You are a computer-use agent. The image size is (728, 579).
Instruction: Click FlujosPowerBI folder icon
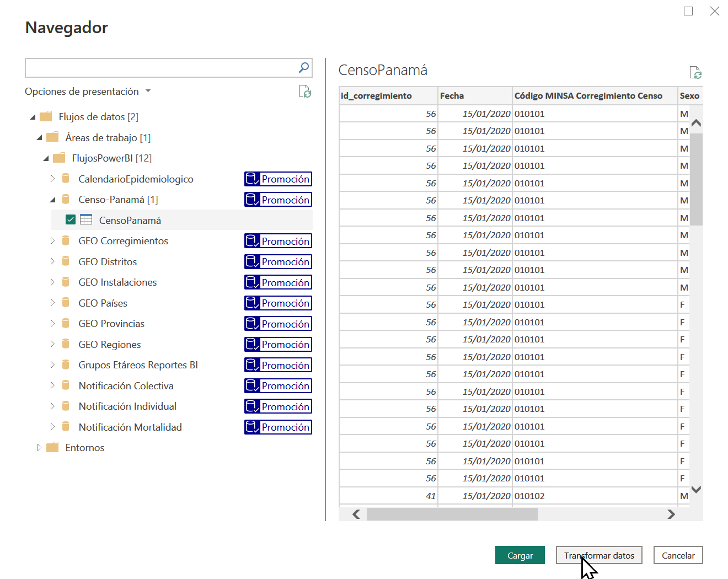click(x=59, y=158)
